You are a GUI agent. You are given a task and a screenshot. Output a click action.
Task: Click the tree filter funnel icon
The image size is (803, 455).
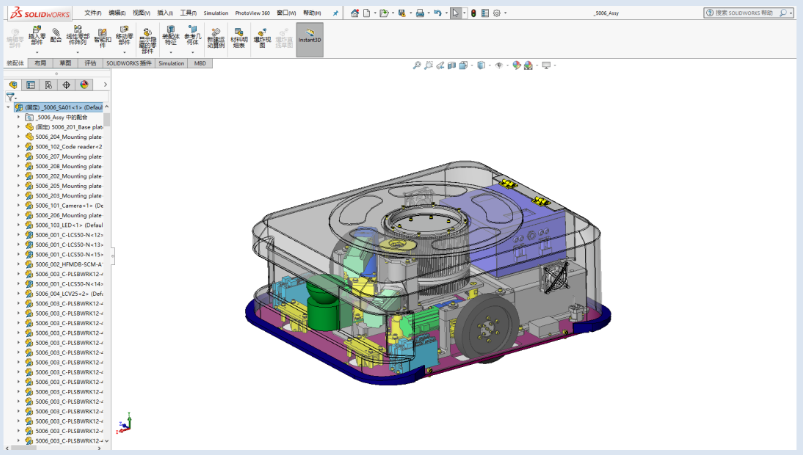coord(10,96)
